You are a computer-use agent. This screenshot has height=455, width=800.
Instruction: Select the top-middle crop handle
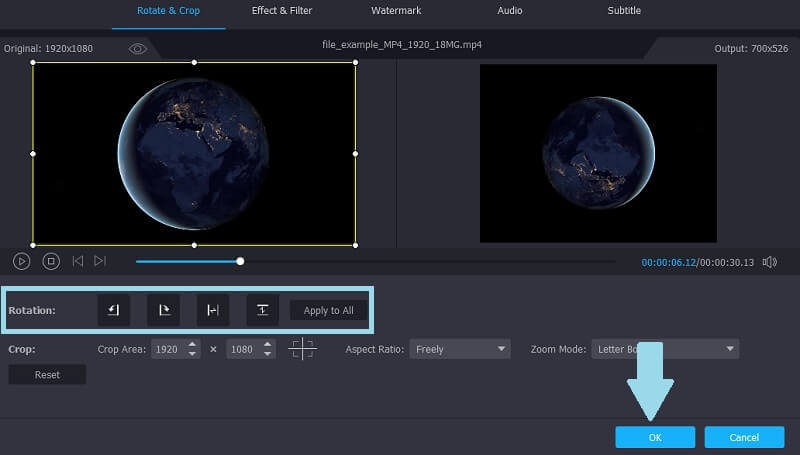[x=194, y=62]
